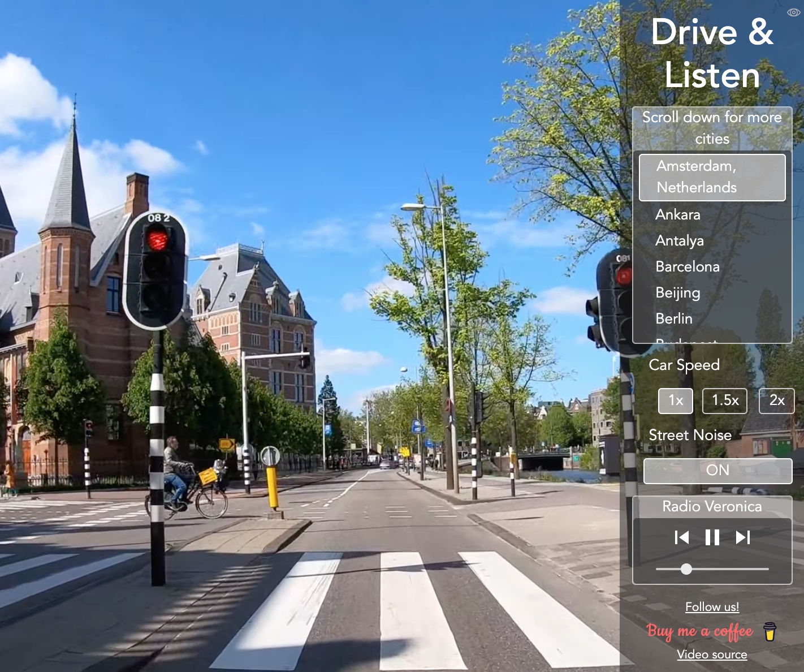Click the 'Street Noise' label
804x672 pixels.
pos(690,435)
